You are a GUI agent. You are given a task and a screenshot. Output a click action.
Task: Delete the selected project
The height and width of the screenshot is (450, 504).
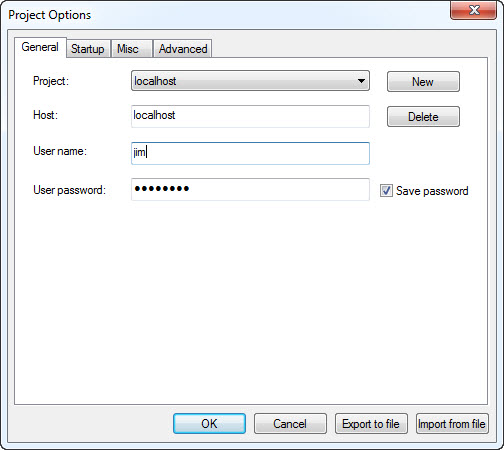[x=423, y=117]
